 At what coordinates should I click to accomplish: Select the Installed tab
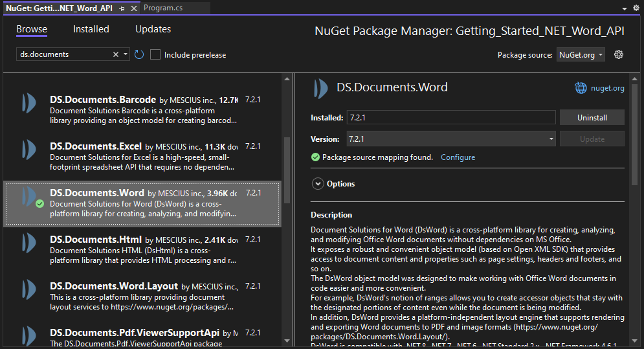[x=91, y=29]
